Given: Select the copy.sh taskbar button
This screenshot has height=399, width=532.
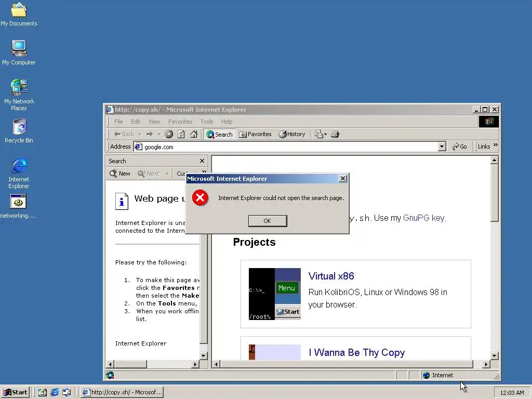Looking at the screenshot, I should pos(123,392).
